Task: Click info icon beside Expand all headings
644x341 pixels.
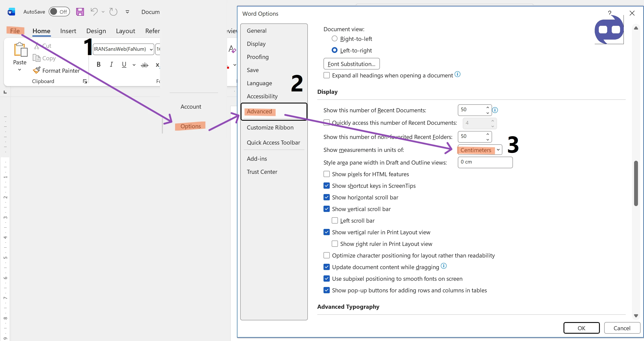Action: [x=457, y=74]
